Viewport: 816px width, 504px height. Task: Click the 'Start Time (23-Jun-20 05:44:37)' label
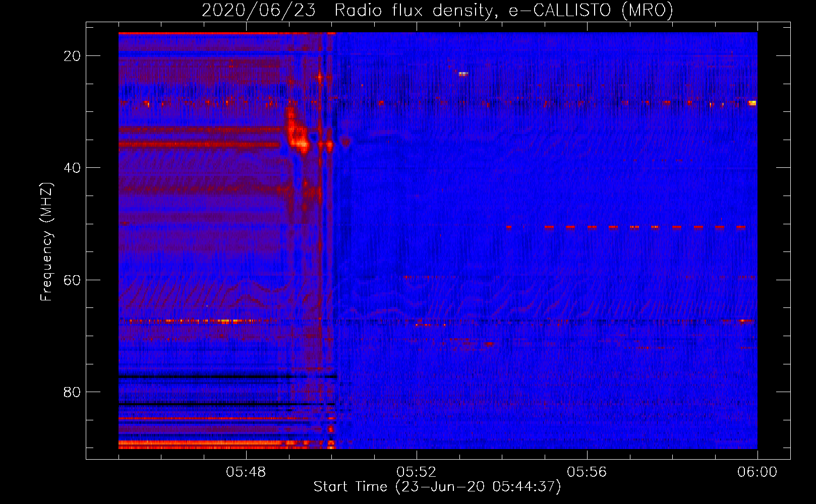tap(437, 487)
